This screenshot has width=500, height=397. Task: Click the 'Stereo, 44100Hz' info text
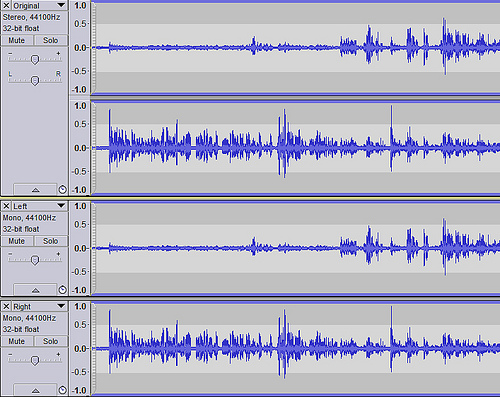coord(31,17)
